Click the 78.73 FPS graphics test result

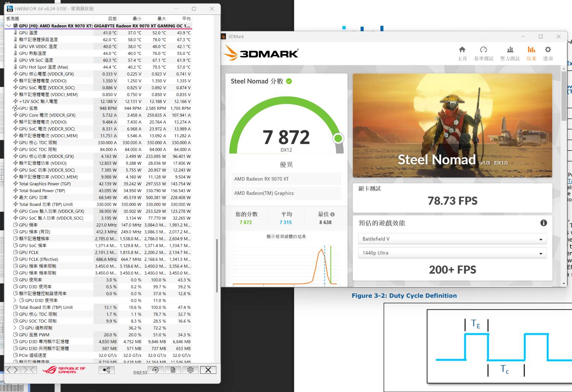click(452, 201)
